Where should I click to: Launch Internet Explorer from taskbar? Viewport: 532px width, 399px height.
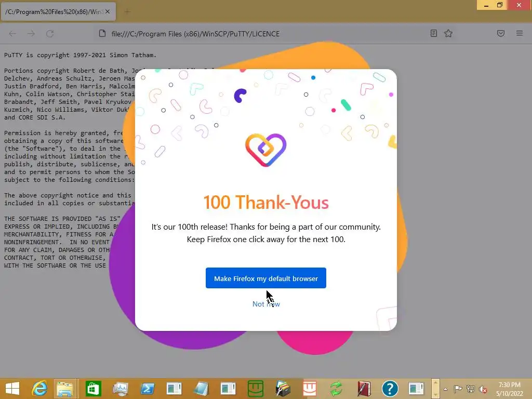pyautogui.click(x=39, y=389)
